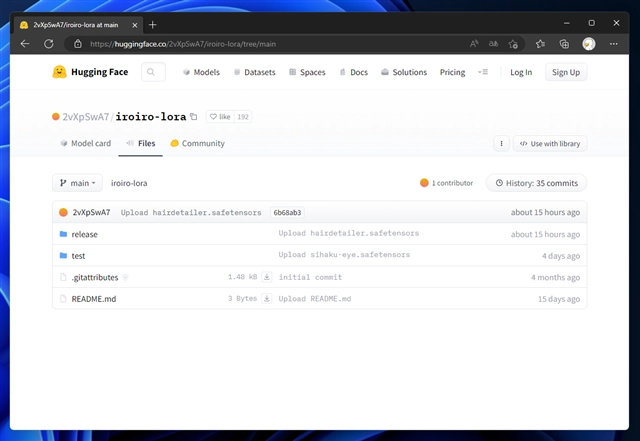Click the 15 days ago timestamp

pos(559,299)
